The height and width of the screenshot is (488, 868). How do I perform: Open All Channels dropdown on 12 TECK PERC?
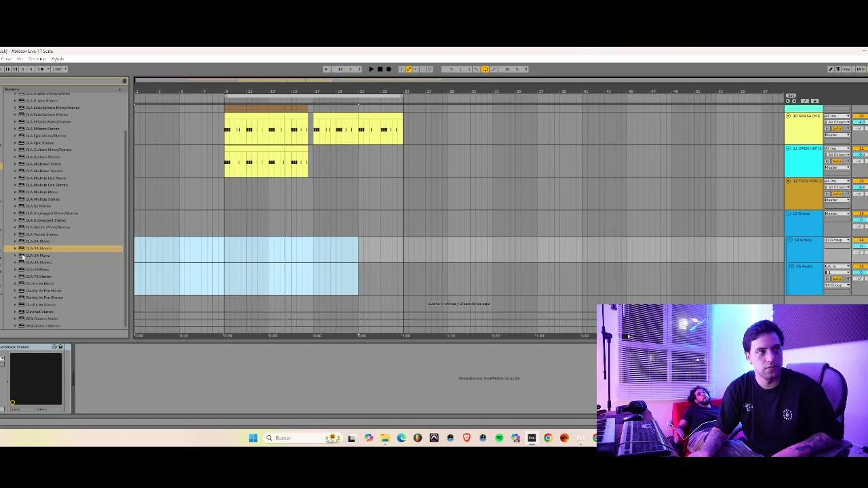pyautogui.click(x=837, y=187)
